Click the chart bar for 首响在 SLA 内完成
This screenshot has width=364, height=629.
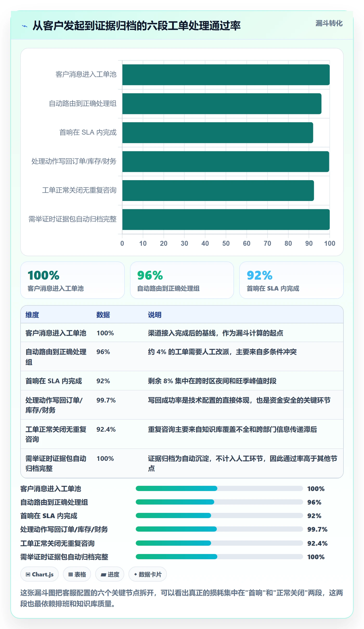218,133
